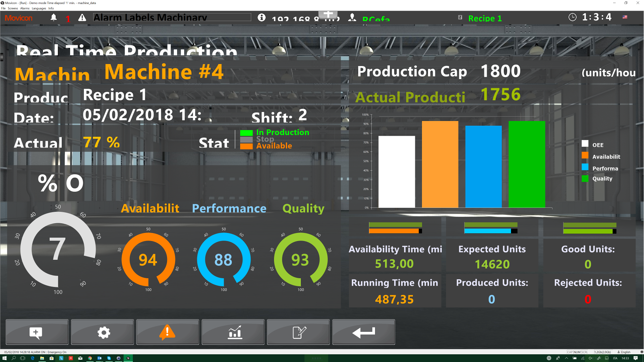Image resolution: width=644 pixels, height=362 pixels.
Task: Click the green Quality gauge showing 93
Action: [301, 259]
